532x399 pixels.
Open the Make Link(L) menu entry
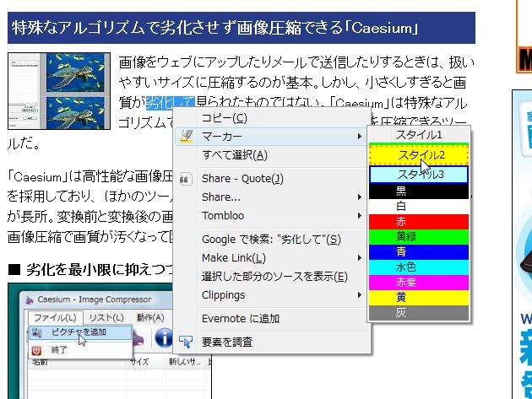click(x=271, y=258)
